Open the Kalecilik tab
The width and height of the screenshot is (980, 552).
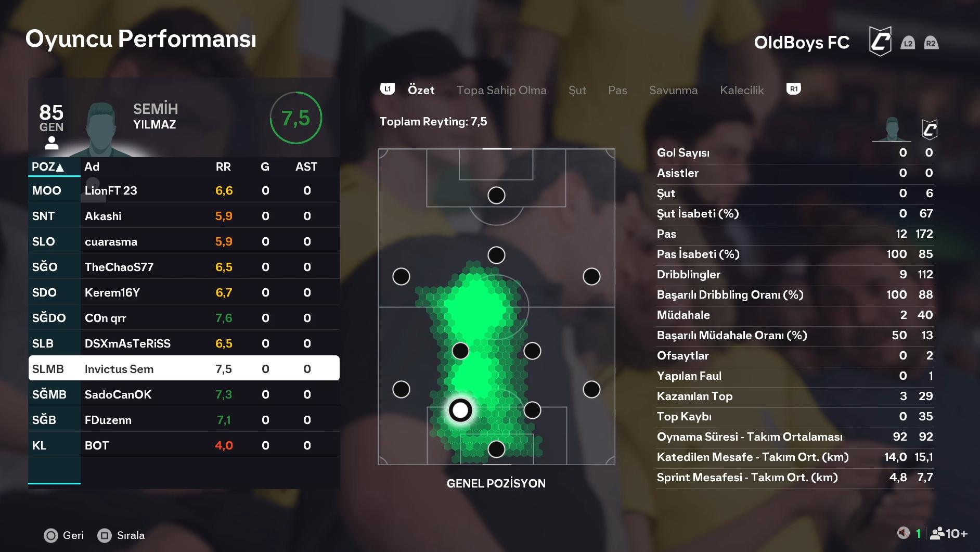click(x=742, y=90)
